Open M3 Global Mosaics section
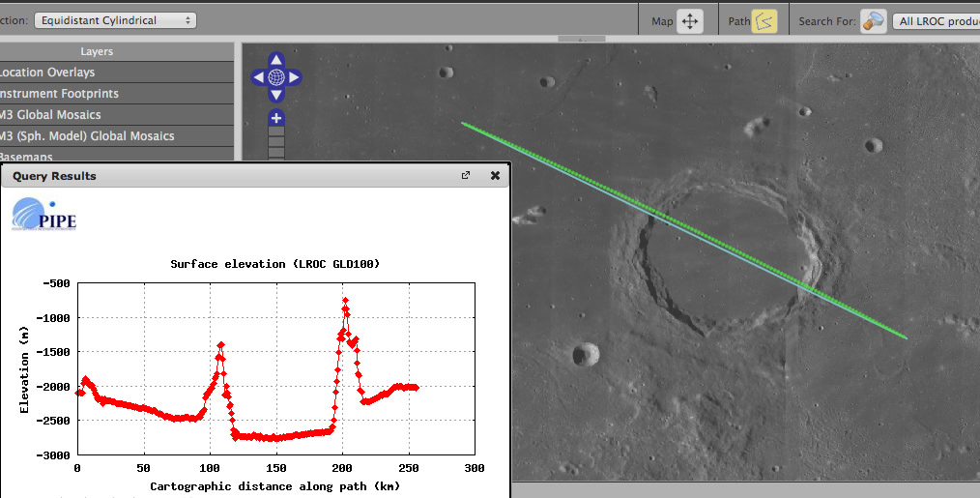The width and height of the screenshot is (980, 498). (x=116, y=115)
